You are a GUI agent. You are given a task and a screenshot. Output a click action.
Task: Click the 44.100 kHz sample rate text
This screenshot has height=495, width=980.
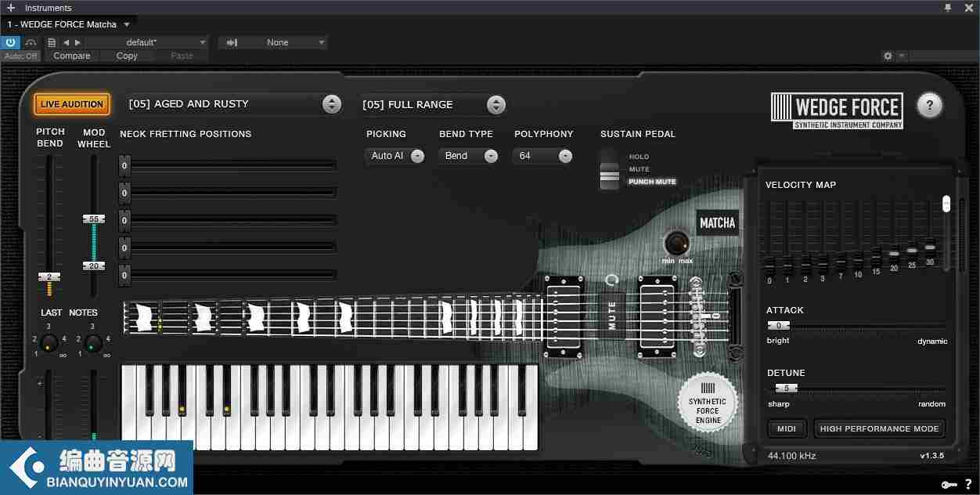793,456
